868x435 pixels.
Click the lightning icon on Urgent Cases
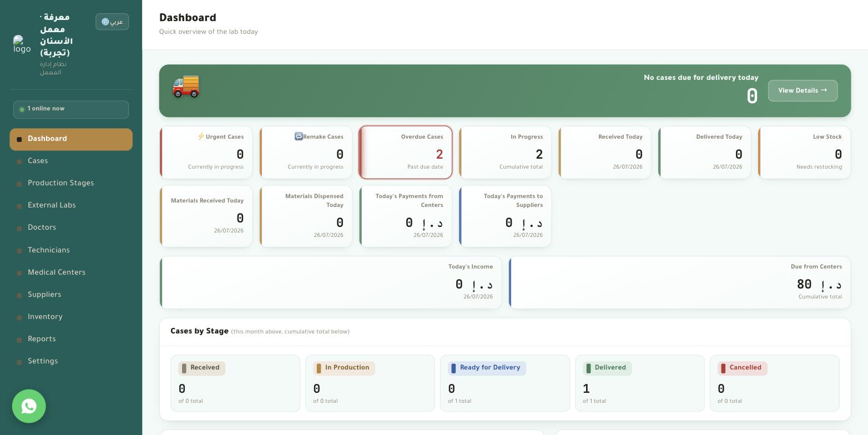tap(201, 136)
